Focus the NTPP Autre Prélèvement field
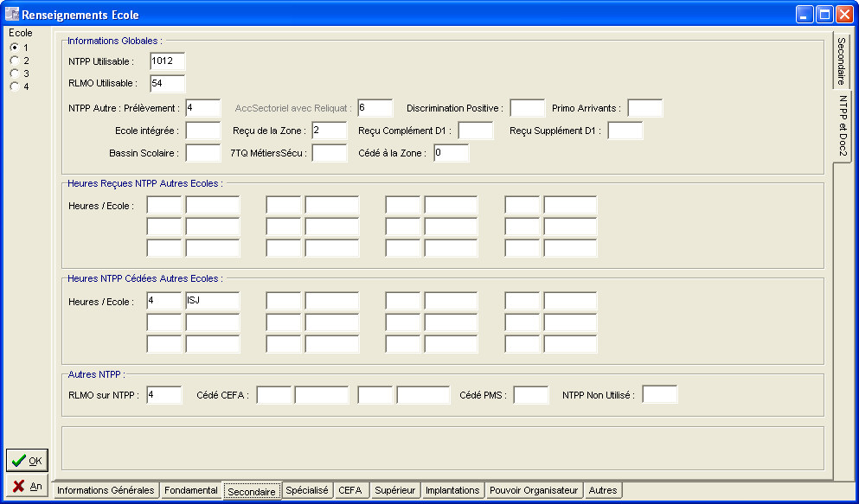This screenshot has width=859, height=504. click(202, 108)
